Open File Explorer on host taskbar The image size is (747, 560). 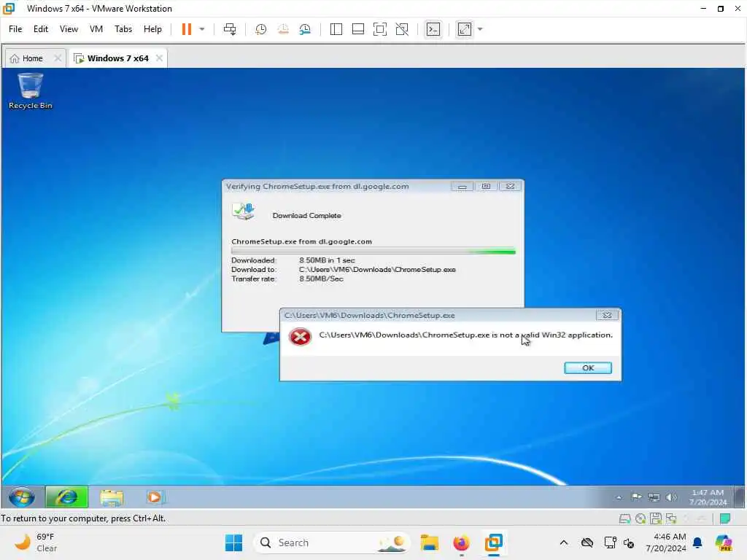[x=429, y=542]
